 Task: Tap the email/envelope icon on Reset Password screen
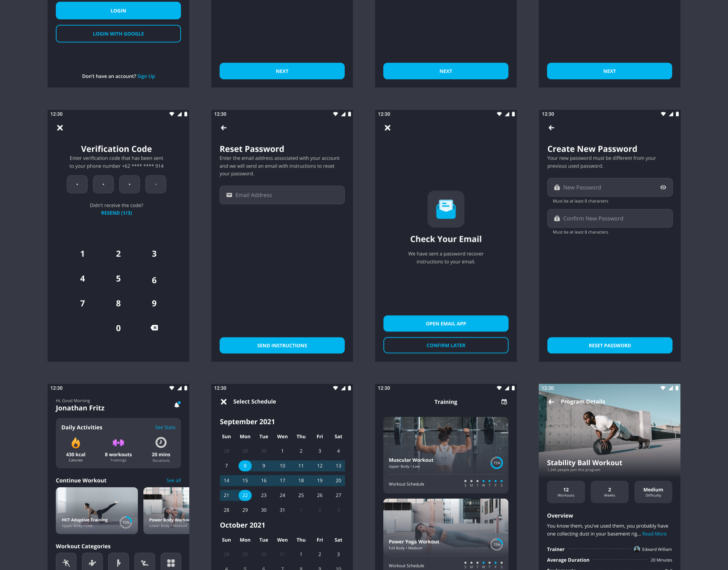pos(229,195)
